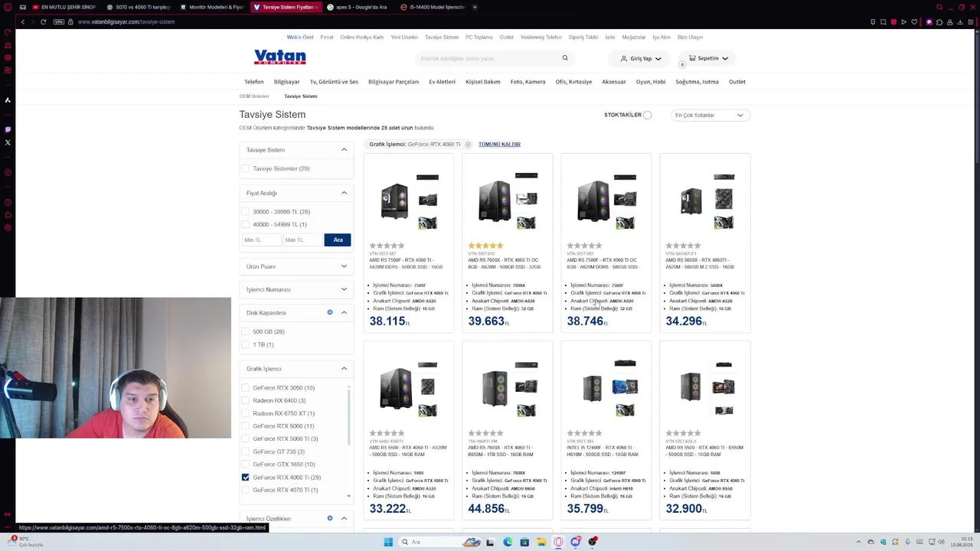Open a new browser tab with plus
The height and width of the screenshot is (551, 980).
point(475,7)
